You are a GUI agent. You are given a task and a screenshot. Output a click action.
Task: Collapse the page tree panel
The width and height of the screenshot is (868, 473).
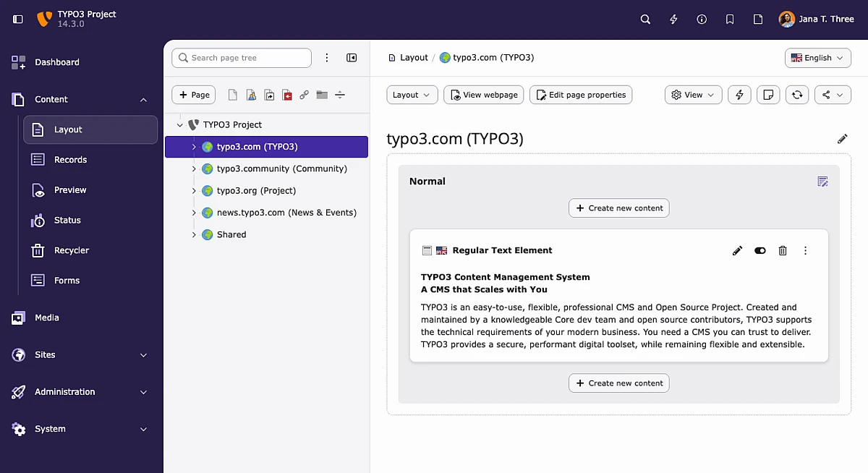click(352, 58)
